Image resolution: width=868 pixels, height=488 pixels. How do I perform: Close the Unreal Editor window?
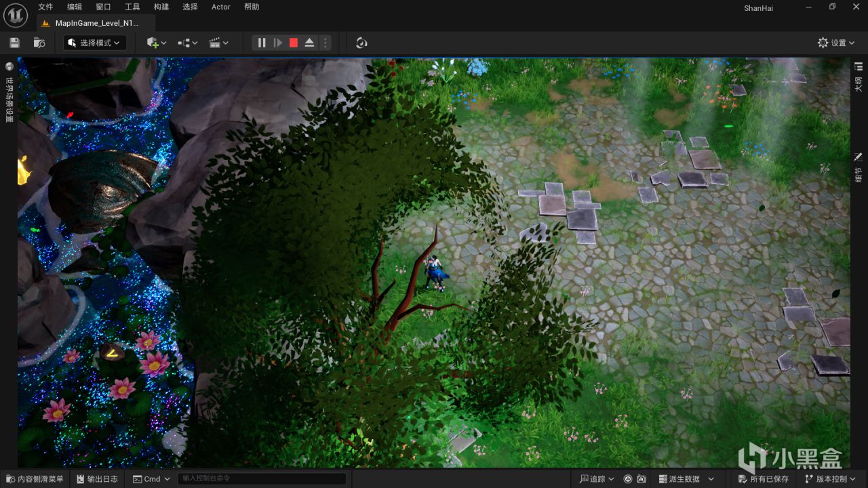click(855, 7)
